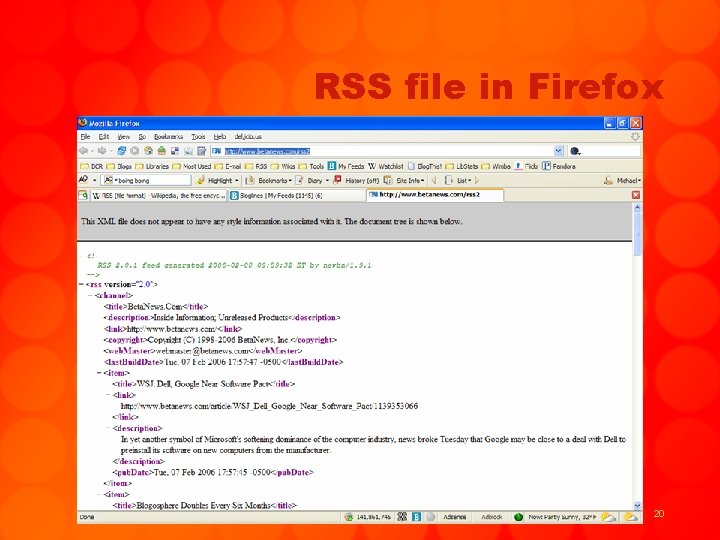Click the Home toolbar icon
Image resolution: width=720 pixels, height=540 pixels.
click(148, 151)
